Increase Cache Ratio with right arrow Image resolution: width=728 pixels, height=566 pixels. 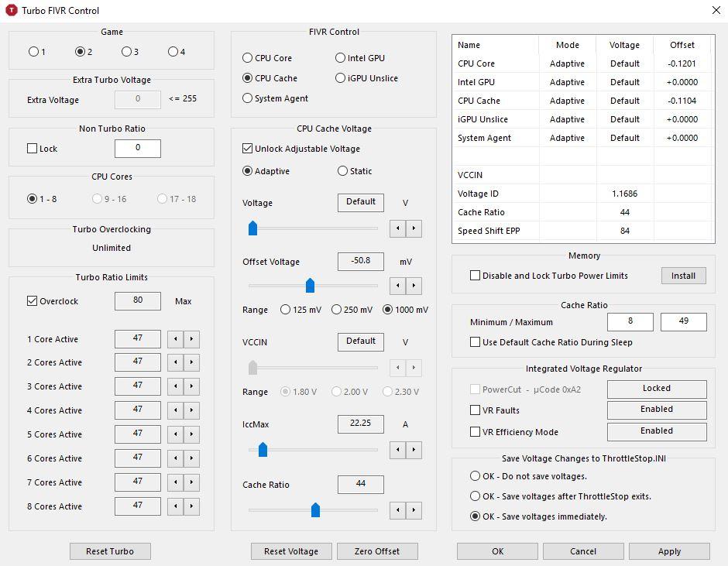point(414,510)
